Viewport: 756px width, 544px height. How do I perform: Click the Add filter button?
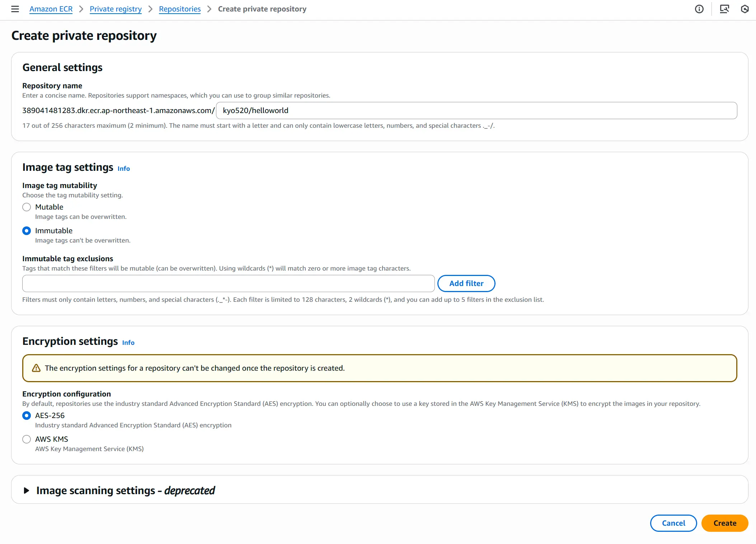click(x=466, y=283)
